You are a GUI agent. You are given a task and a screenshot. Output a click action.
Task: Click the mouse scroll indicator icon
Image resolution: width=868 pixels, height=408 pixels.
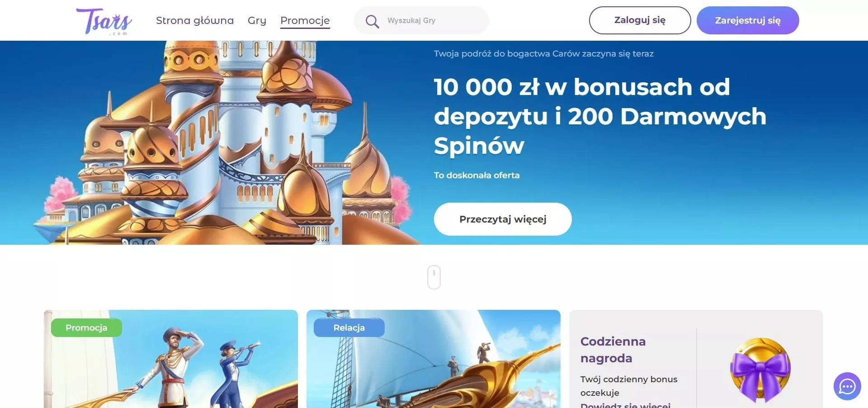point(434,277)
